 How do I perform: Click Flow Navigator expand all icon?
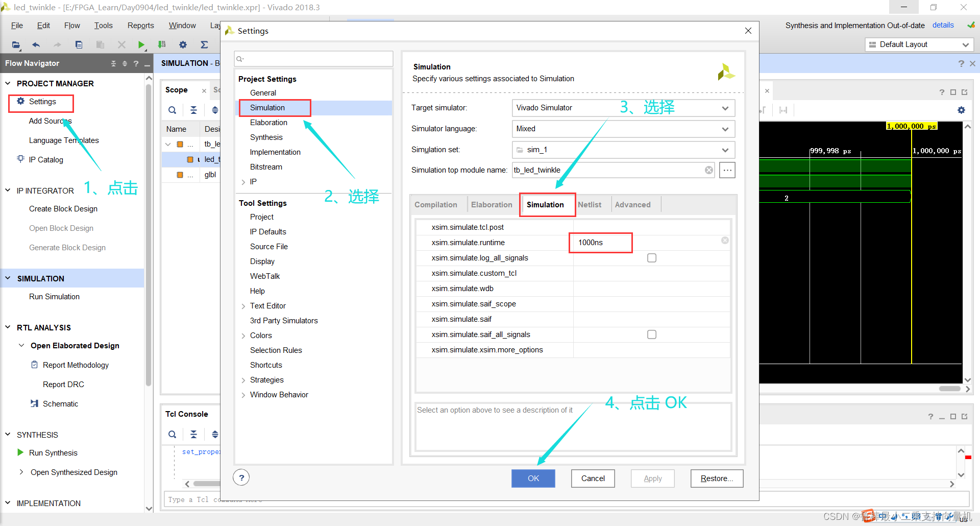click(125, 63)
